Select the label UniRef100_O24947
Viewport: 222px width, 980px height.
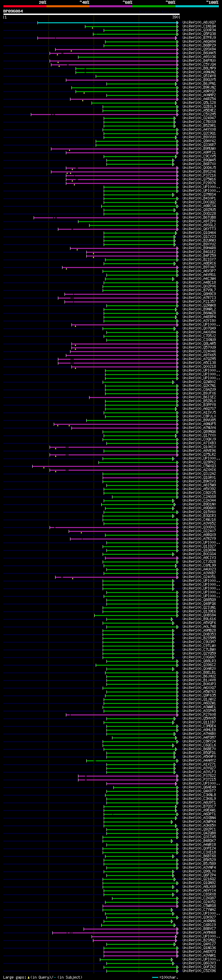coord(199,118)
